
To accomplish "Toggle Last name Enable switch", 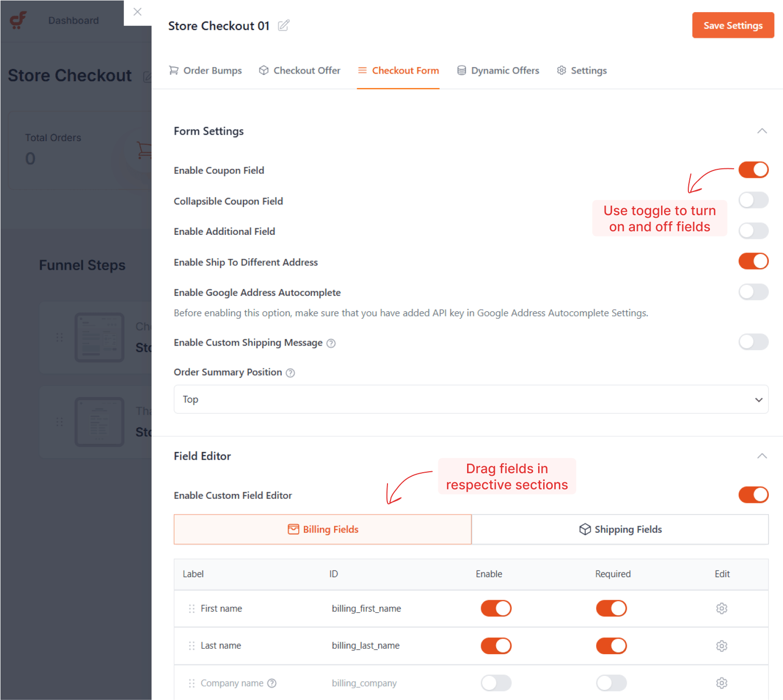I will tap(496, 646).
